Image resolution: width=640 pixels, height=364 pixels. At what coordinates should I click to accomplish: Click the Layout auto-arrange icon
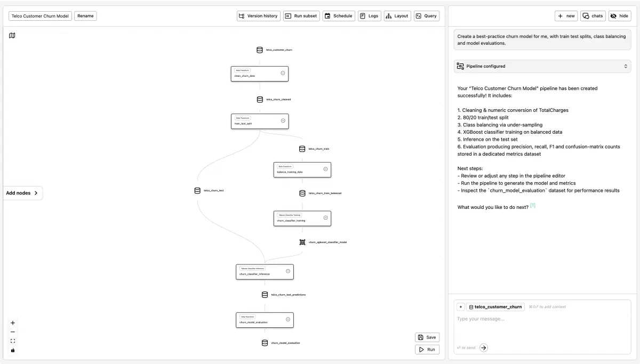[x=389, y=15]
